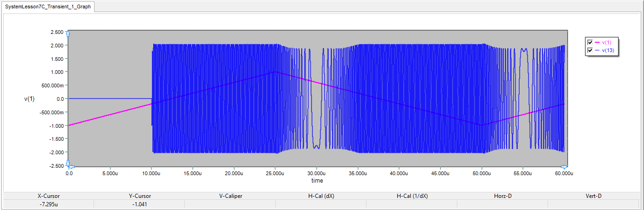The height and width of the screenshot is (210, 644).
Task: Click the 45.000u time-axis label
Action: [x=440, y=173]
